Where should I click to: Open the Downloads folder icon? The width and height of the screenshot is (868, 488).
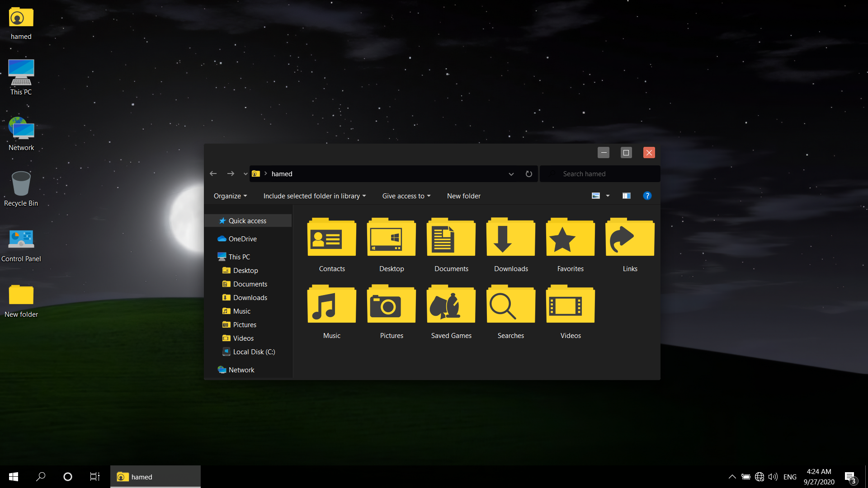(x=511, y=238)
